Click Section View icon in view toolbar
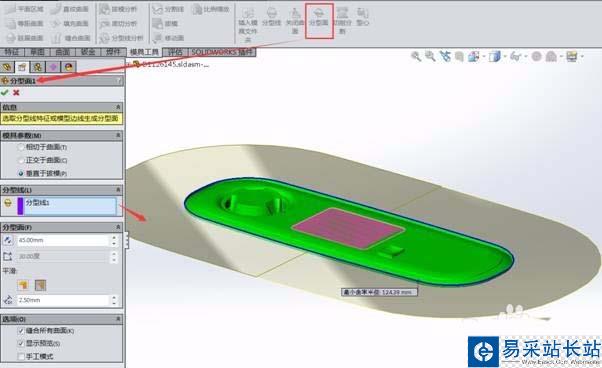 459,57
